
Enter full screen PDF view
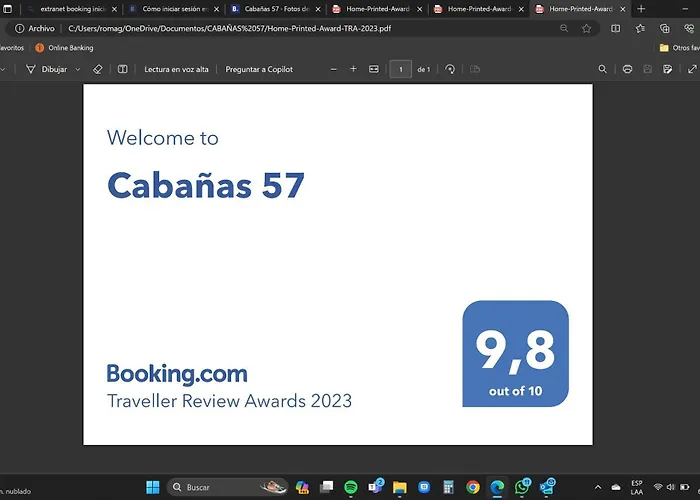692,69
